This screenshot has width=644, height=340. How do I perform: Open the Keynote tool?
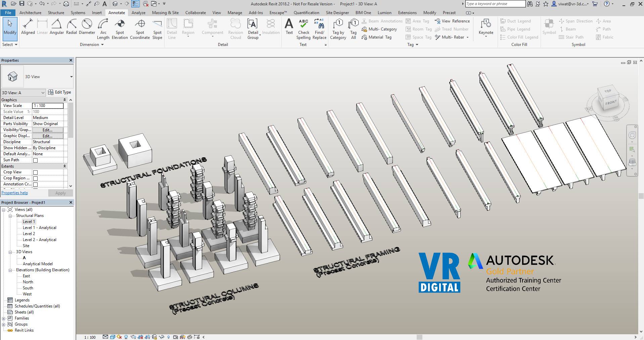click(486, 28)
